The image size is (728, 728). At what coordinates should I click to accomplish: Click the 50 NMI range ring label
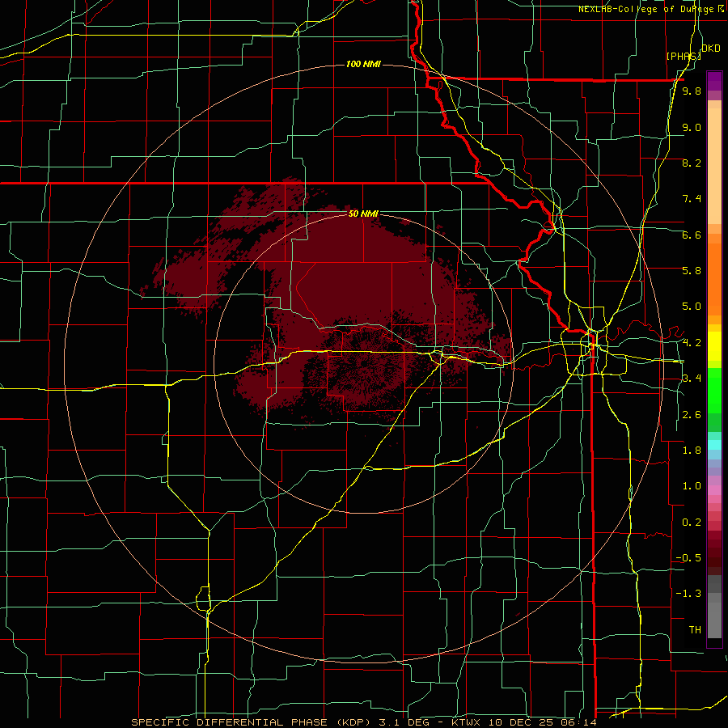point(363,214)
